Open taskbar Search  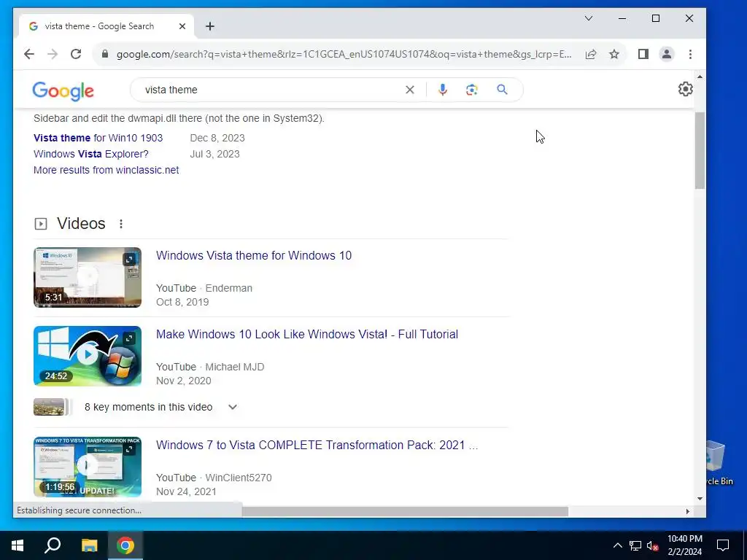[53, 545]
